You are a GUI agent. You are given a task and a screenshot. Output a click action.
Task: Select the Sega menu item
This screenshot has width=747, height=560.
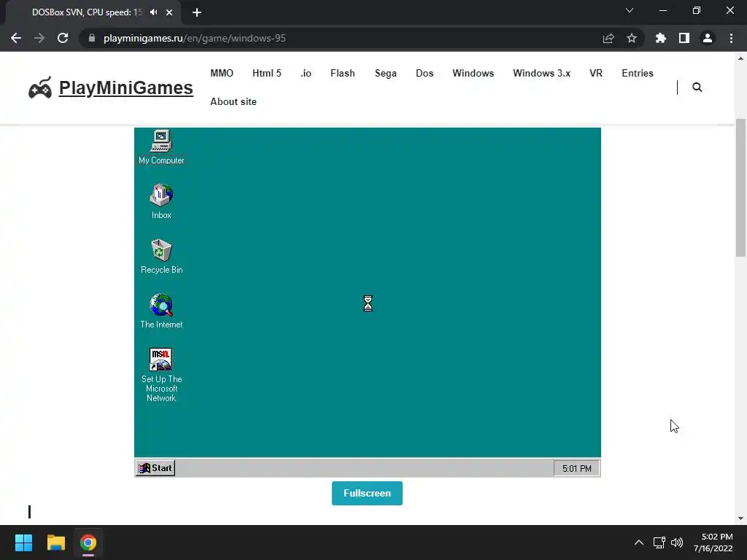tap(385, 74)
